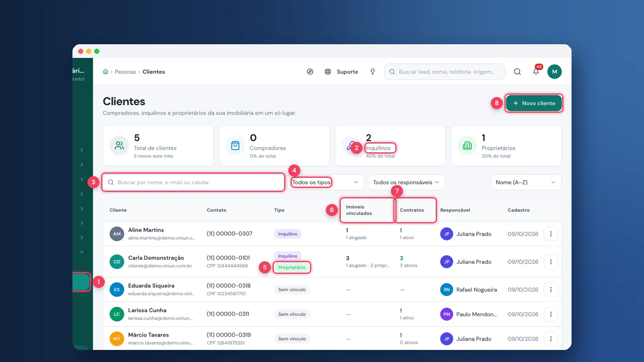The height and width of the screenshot is (362, 644).
Task: Open client name Eduarda Siqueira
Action: (151, 286)
